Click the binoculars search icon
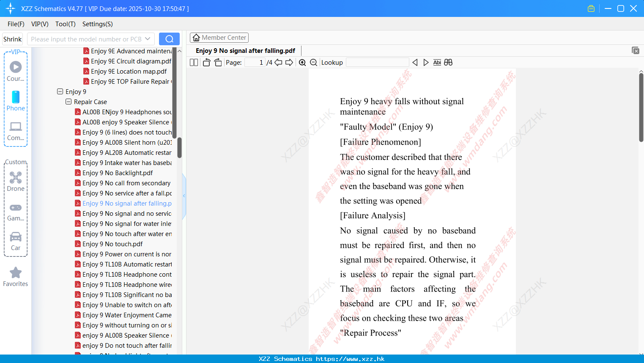644x363 pixels. coord(448,63)
